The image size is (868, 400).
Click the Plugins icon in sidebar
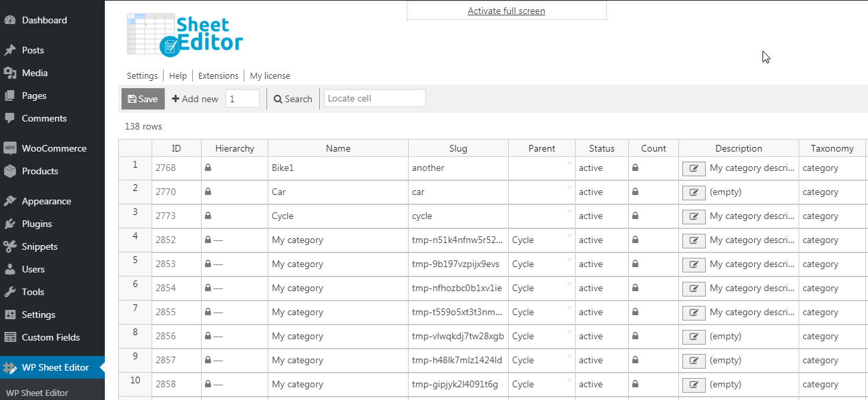[10, 224]
